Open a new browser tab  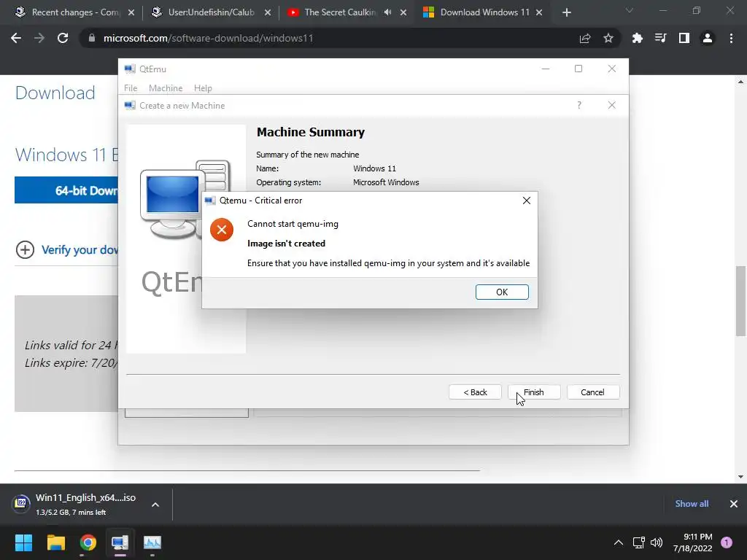point(566,12)
